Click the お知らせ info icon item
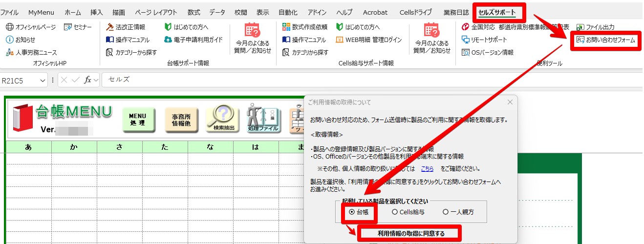Image resolution: width=644 pixels, height=244 pixels. (21, 40)
